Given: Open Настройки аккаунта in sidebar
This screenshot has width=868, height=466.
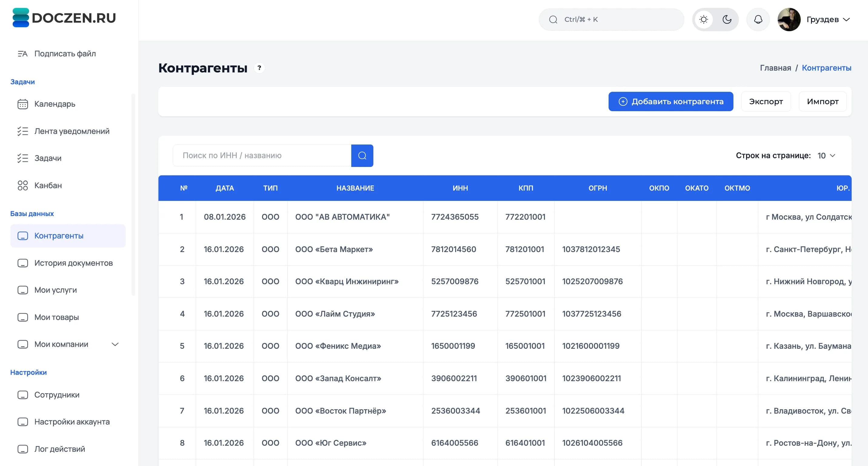Looking at the screenshot, I should coord(68,422).
